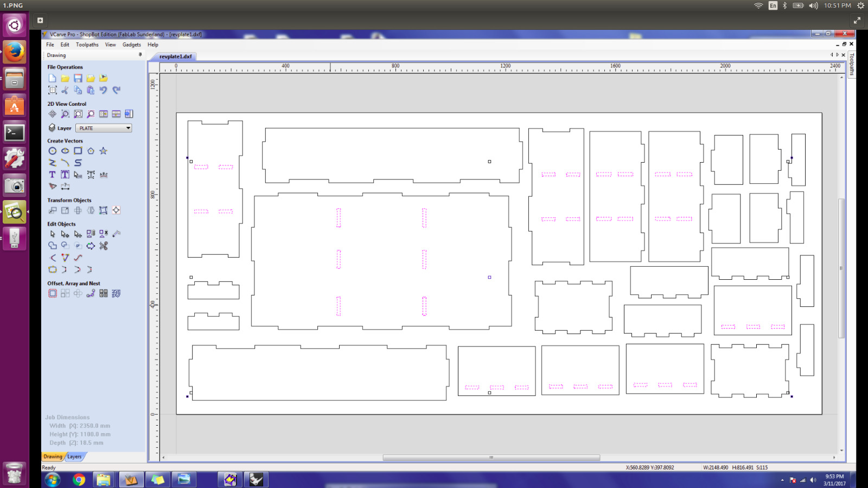Open the Gadgets menu
This screenshot has height=488, width=868.
pyautogui.click(x=131, y=45)
